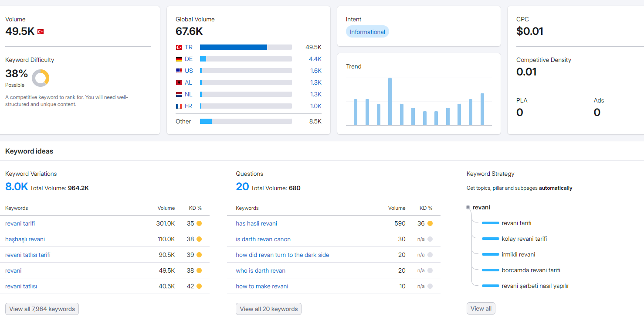The width and height of the screenshot is (644, 325).
Task: Open the 'revani tarifi' keyword link
Action: (x=20, y=223)
